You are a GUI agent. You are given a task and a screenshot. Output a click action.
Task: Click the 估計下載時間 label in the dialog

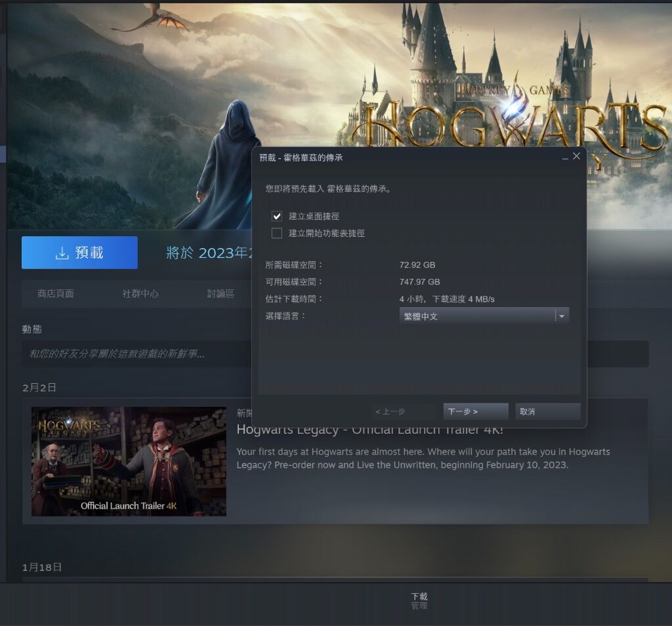(x=293, y=299)
